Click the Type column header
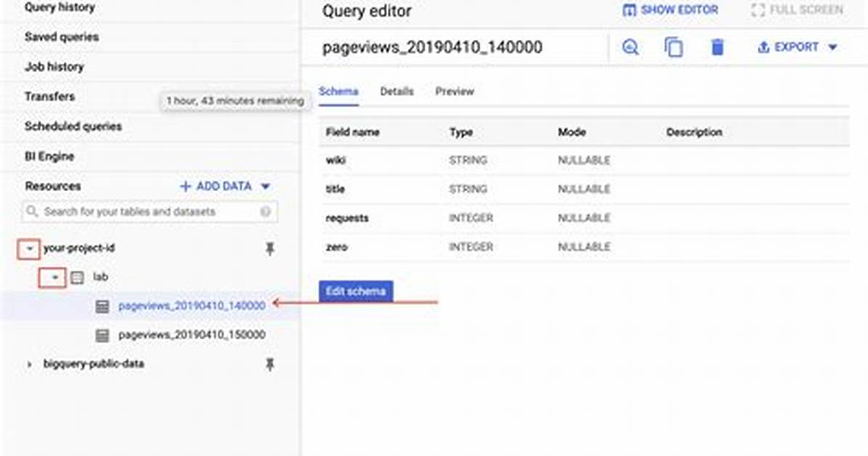This screenshot has height=456, width=868. point(461,132)
